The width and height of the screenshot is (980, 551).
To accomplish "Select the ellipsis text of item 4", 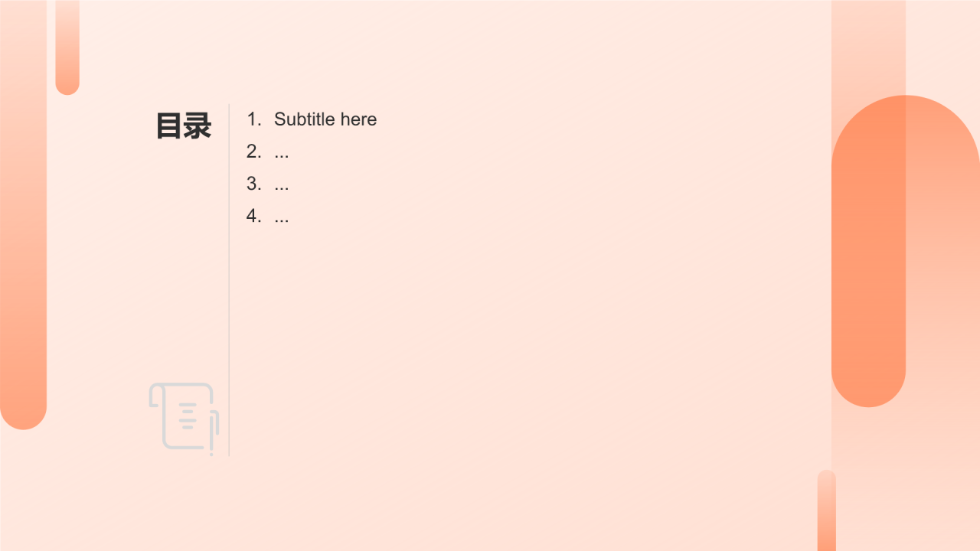I will (x=282, y=216).
